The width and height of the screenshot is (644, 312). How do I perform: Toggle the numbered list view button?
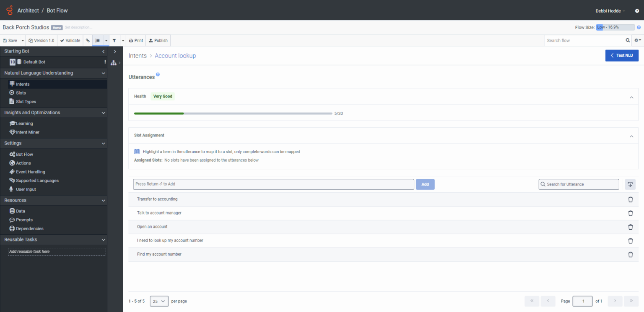(x=98, y=41)
